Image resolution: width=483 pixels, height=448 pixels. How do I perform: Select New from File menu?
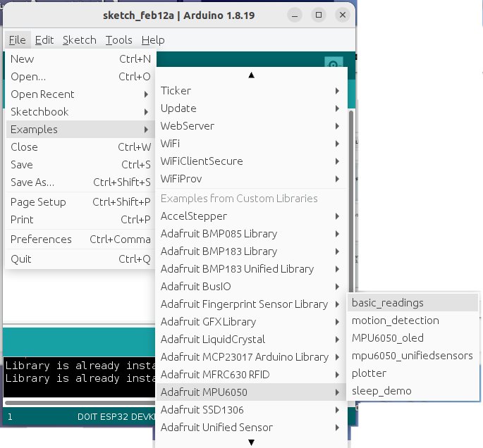(x=80, y=58)
